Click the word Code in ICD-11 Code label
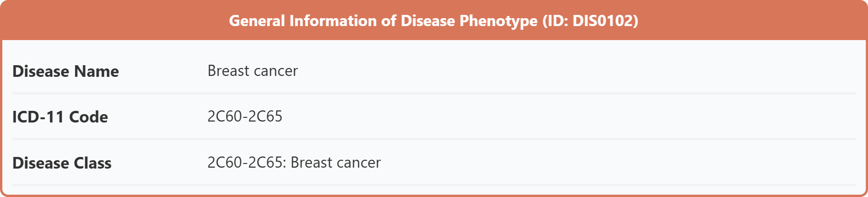Viewport: 868px width, 197px height. 88,117
